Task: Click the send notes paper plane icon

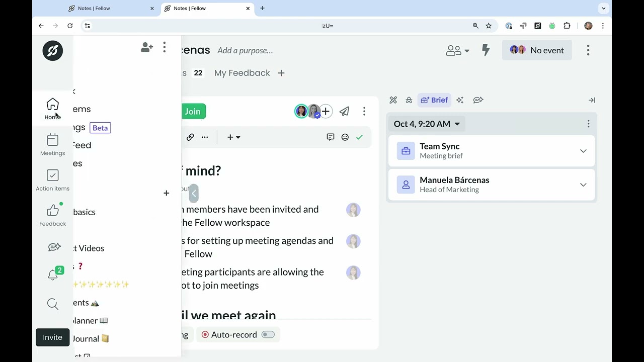Action: coord(344,112)
